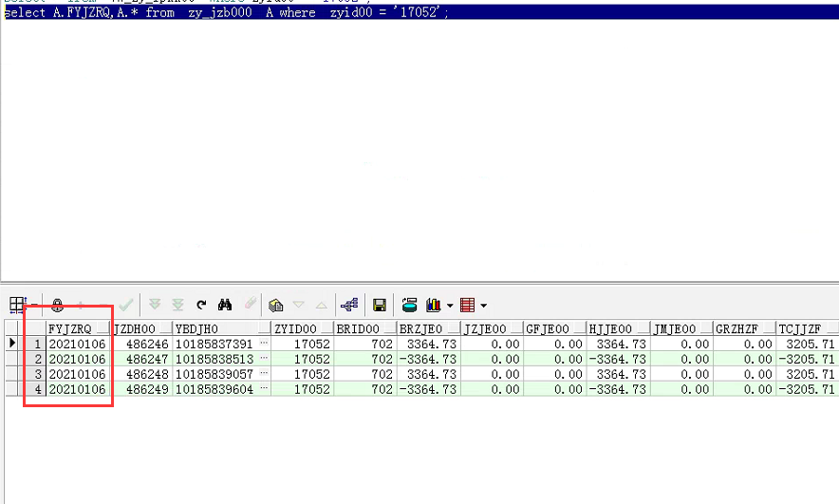Click the BRID00 column header
The height and width of the screenshot is (504, 839).
[x=365, y=328]
